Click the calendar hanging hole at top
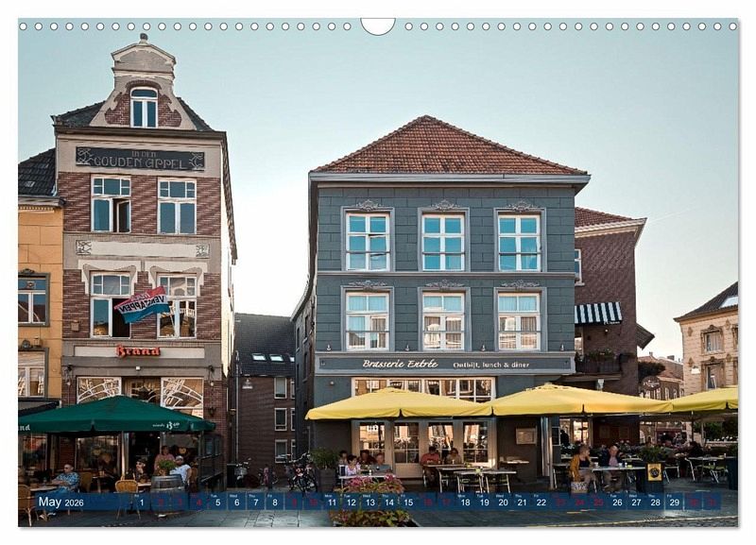Screen dimensions: 756x545 [378, 25]
